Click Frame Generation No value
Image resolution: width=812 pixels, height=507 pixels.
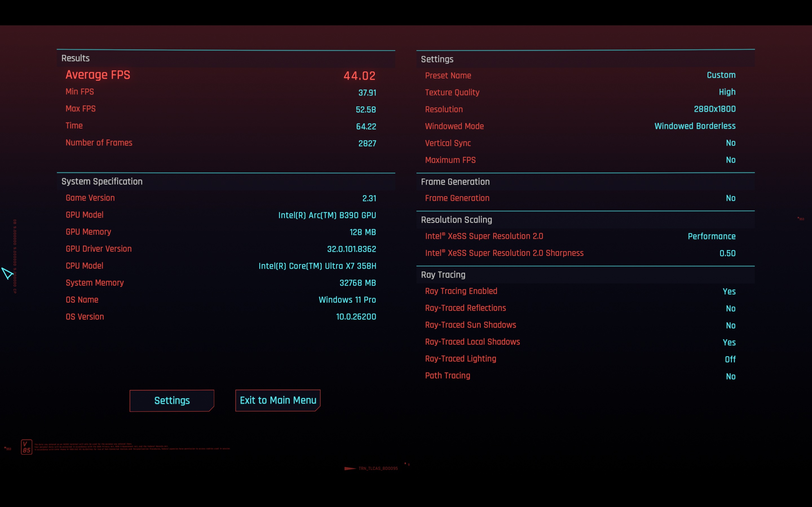click(x=731, y=198)
